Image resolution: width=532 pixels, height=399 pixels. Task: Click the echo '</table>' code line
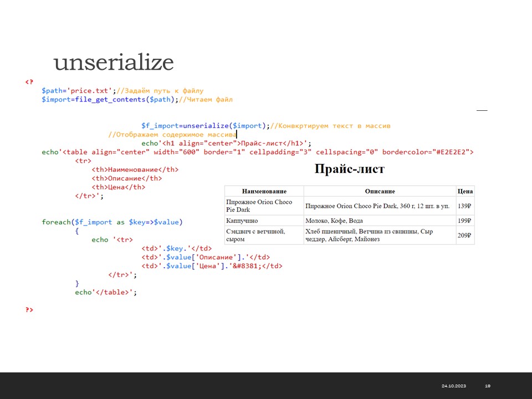[105, 292]
